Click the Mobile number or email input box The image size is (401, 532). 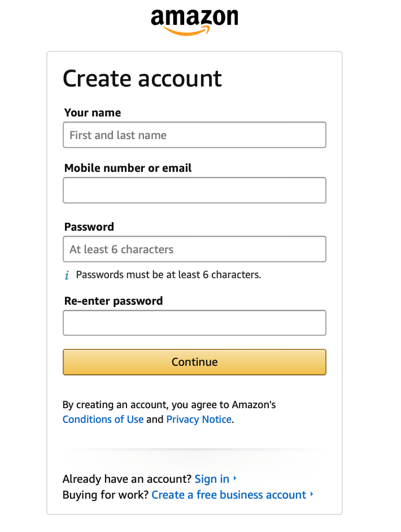[x=194, y=190]
